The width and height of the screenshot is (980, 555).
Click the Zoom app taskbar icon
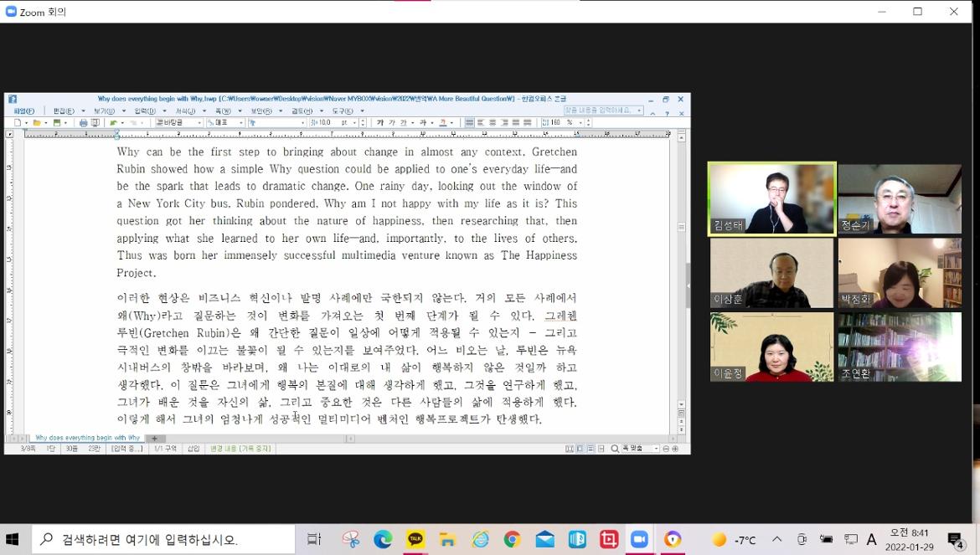click(640, 540)
